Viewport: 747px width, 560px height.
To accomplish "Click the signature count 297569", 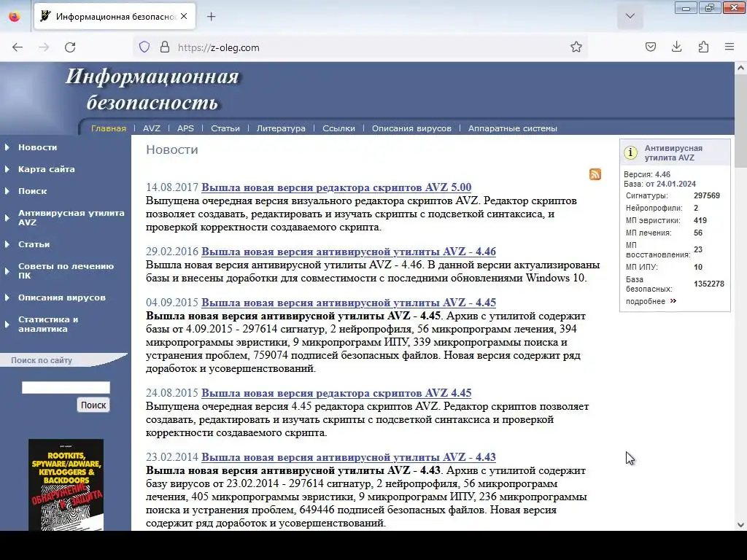I will tap(706, 195).
